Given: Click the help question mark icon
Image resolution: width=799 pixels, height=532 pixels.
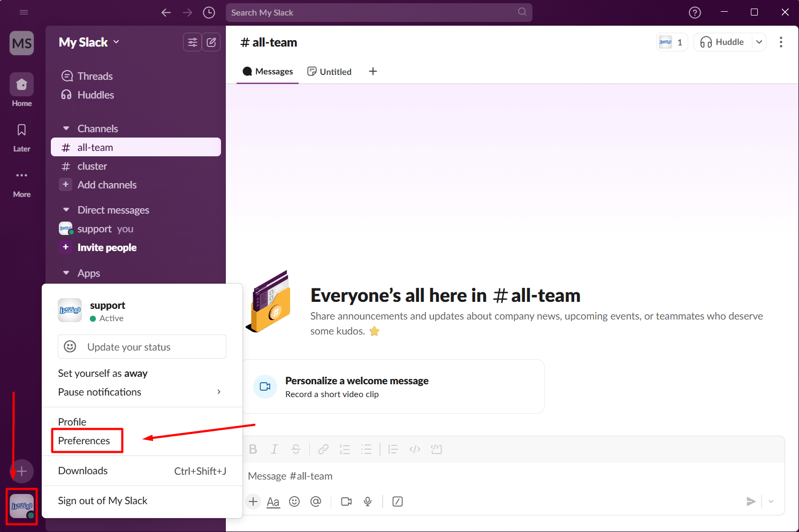Looking at the screenshot, I should [x=695, y=12].
